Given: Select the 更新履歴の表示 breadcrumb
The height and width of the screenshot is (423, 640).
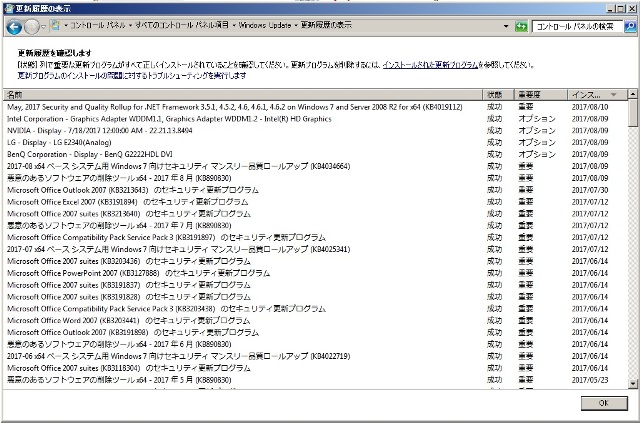Looking at the screenshot, I should pyautogui.click(x=326, y=25).
